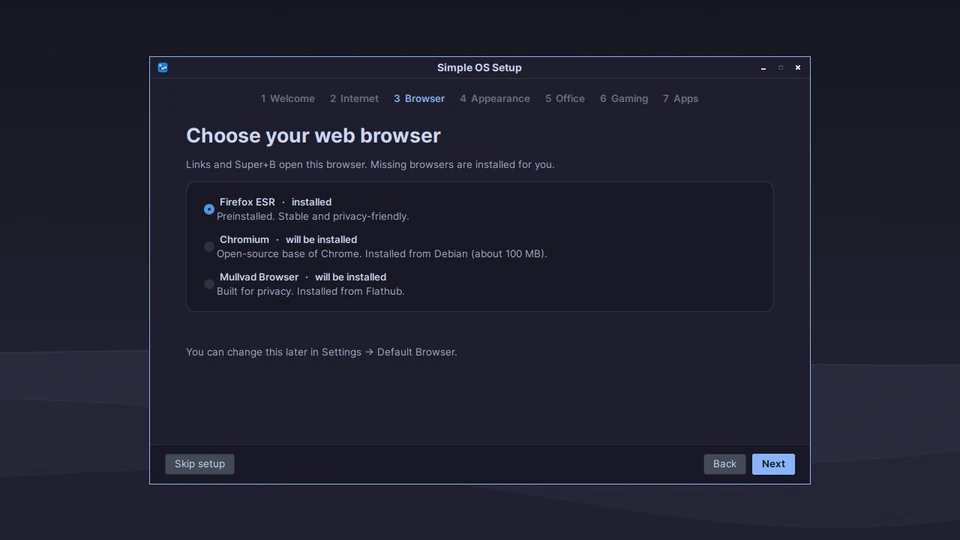
Task: Click the 'Chromium' label text
Action: [244, 239]
